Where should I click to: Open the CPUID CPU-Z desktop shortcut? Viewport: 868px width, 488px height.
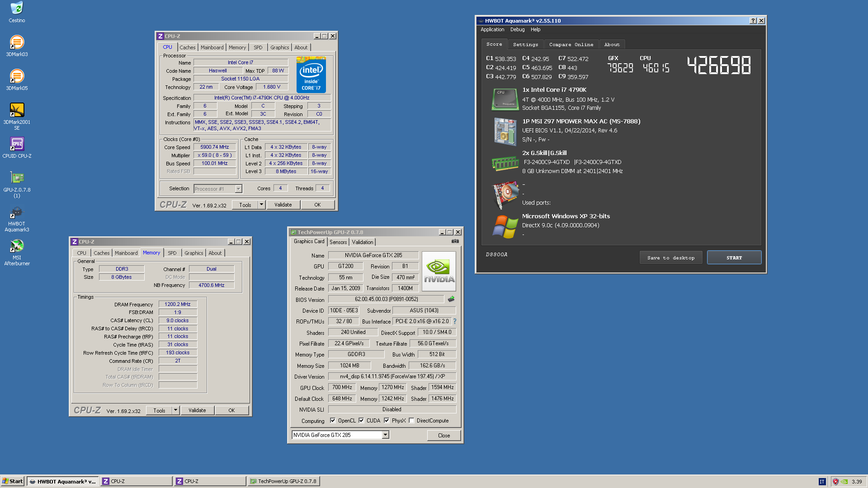coord(17,148)
